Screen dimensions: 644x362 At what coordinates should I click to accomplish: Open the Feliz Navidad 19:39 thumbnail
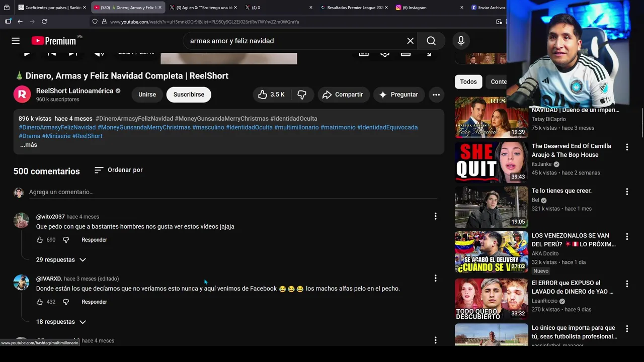pos(492,118)
